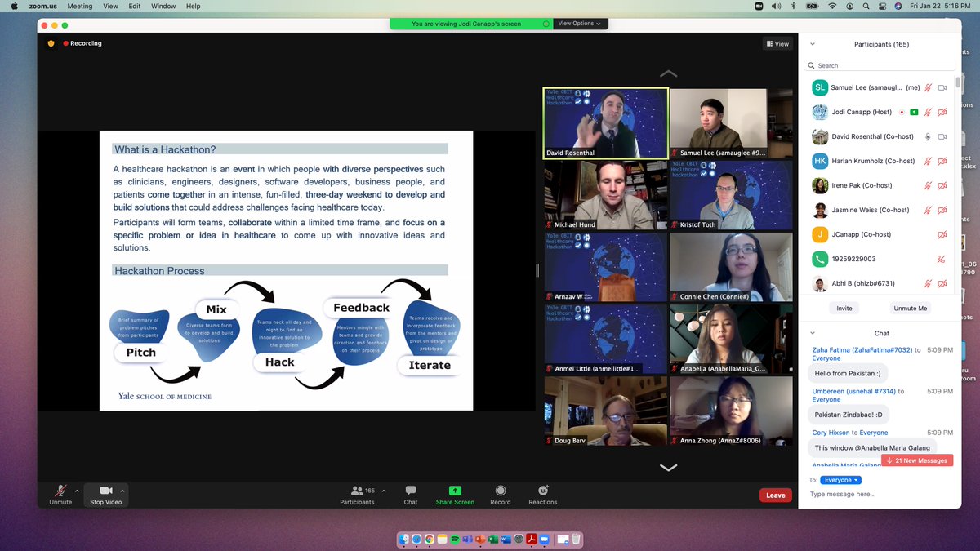
Task: Open Excel from the Dock
Action: [x=492, y=540]
